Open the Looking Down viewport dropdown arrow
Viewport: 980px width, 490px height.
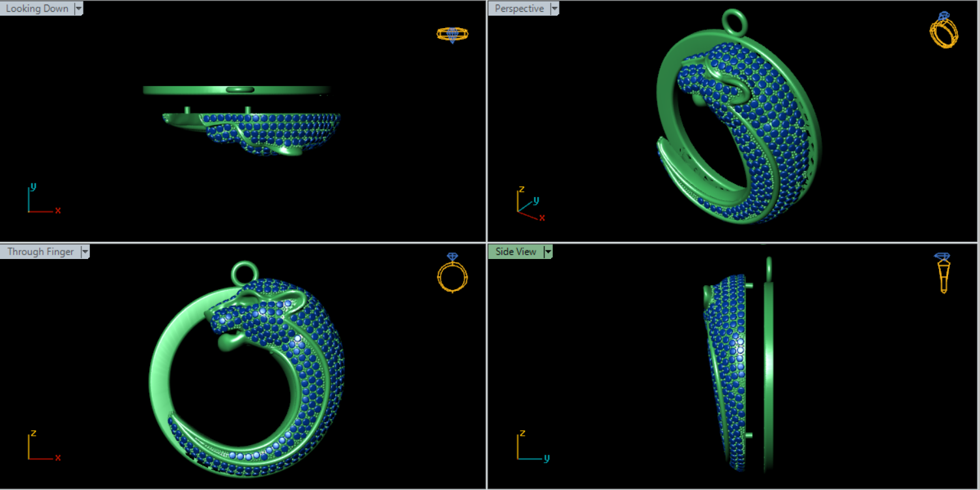79,8
